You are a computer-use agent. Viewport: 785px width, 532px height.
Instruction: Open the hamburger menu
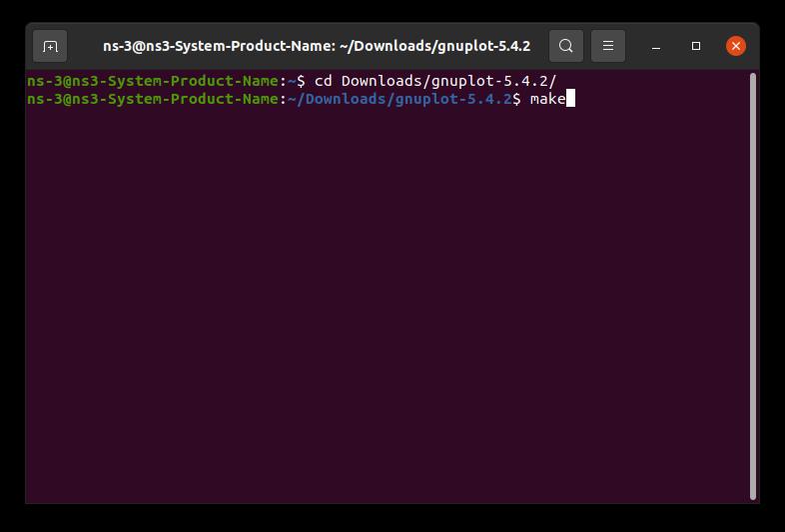pos(608,46)
